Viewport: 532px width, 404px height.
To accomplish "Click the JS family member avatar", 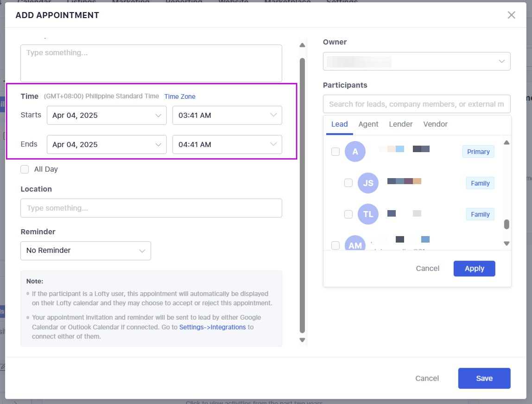I will (368, 183).
